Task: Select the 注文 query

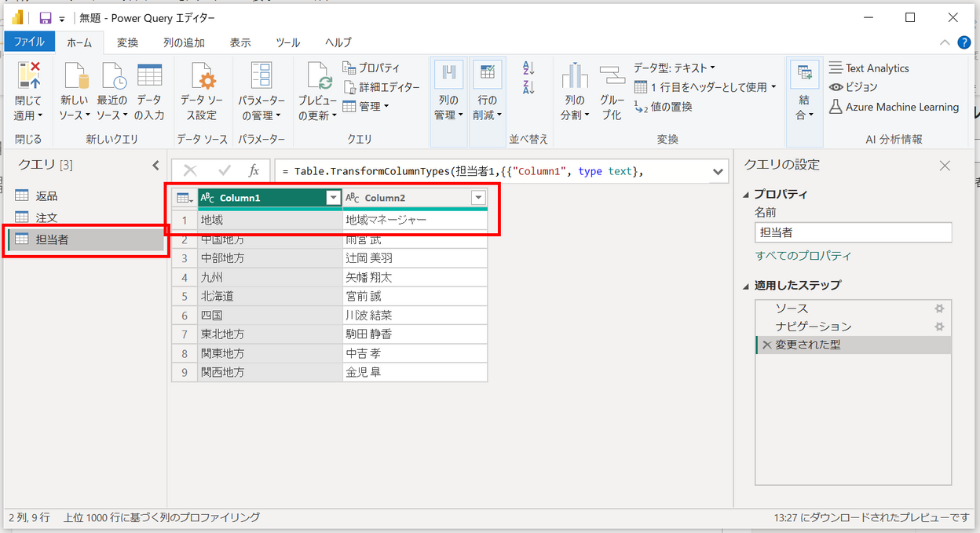Action: pos(86,217)
